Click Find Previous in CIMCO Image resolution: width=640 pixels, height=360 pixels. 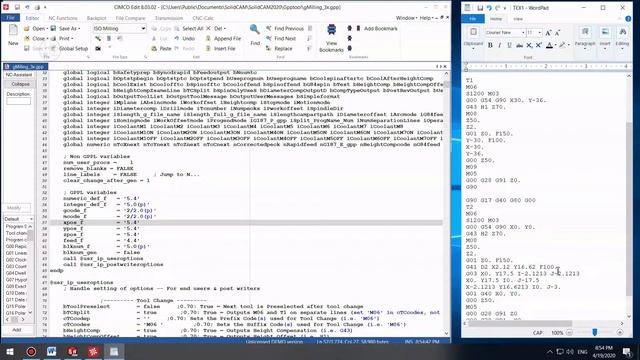(284, 29)
